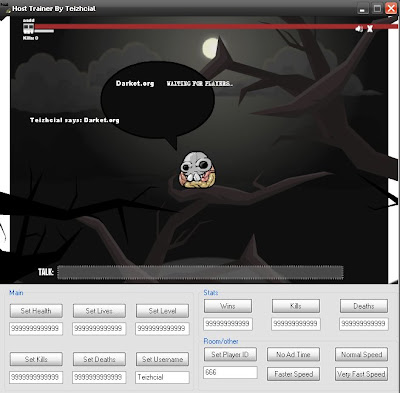Focus the Player ID field containing 666
Viewport: 400px width, 393px height.
coord(230,372)
